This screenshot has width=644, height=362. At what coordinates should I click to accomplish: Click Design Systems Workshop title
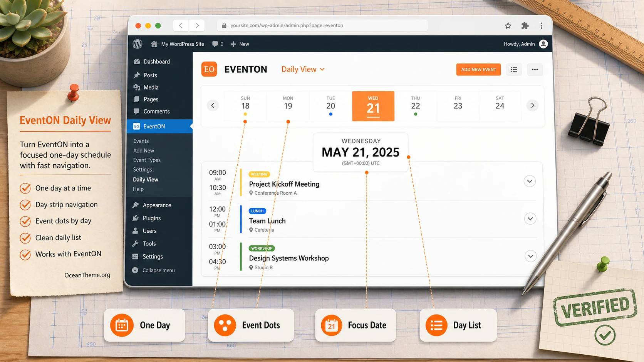pos(289,258)
